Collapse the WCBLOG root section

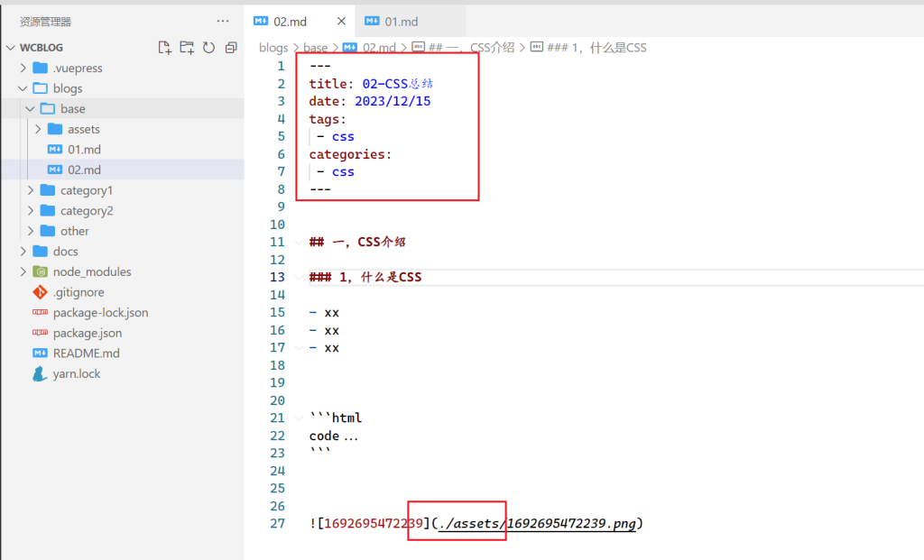pos(10,48)
